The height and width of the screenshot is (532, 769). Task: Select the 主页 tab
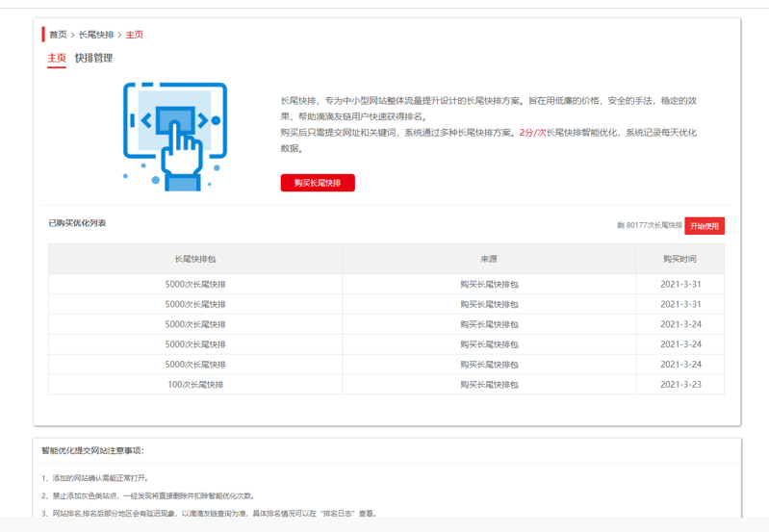(x=57, y=59)
